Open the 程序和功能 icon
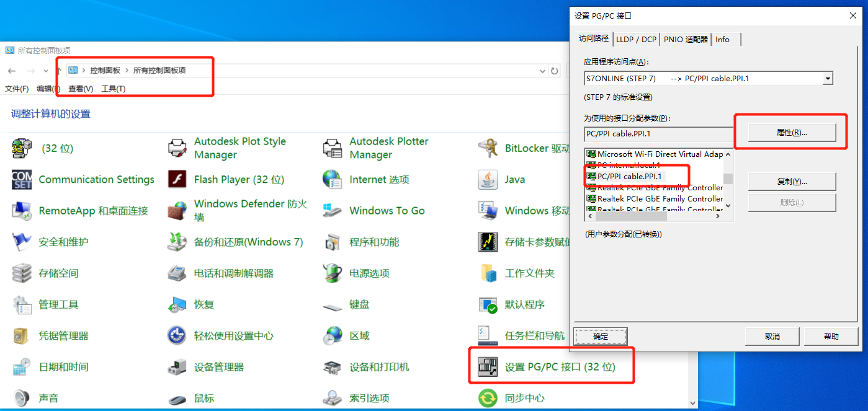This screenshot has height=411, width=868. pos(333,242)
